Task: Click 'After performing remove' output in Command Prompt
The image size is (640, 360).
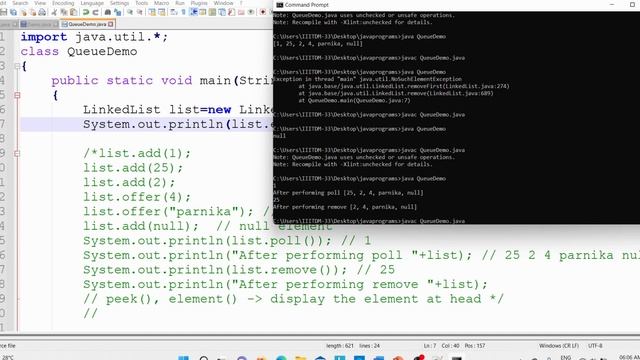Action: (x=345, y=207)
